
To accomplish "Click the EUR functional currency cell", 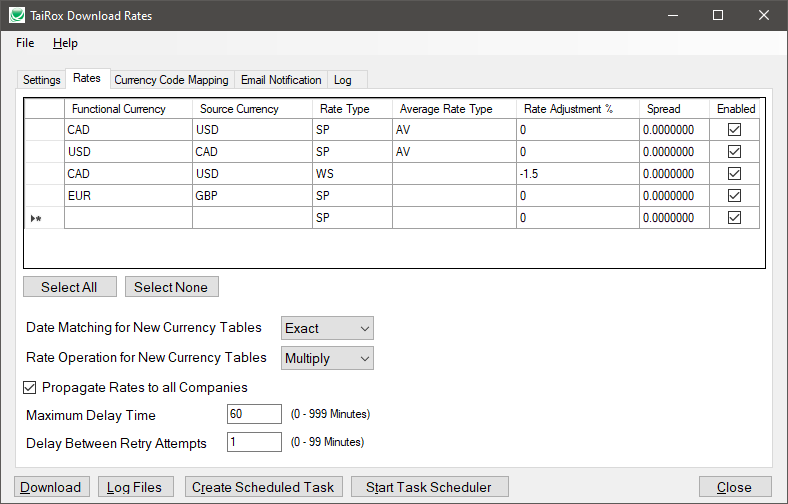I will coord(128,195).
